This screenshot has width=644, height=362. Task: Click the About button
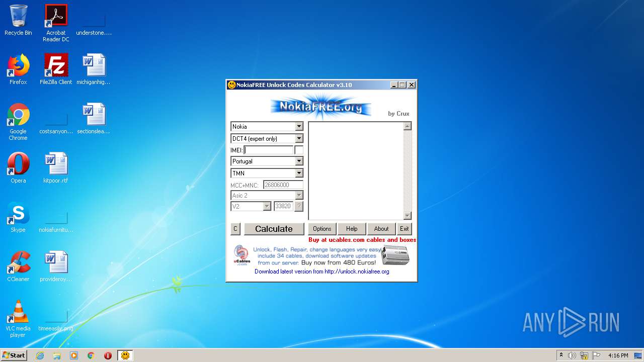coord(381,229)
